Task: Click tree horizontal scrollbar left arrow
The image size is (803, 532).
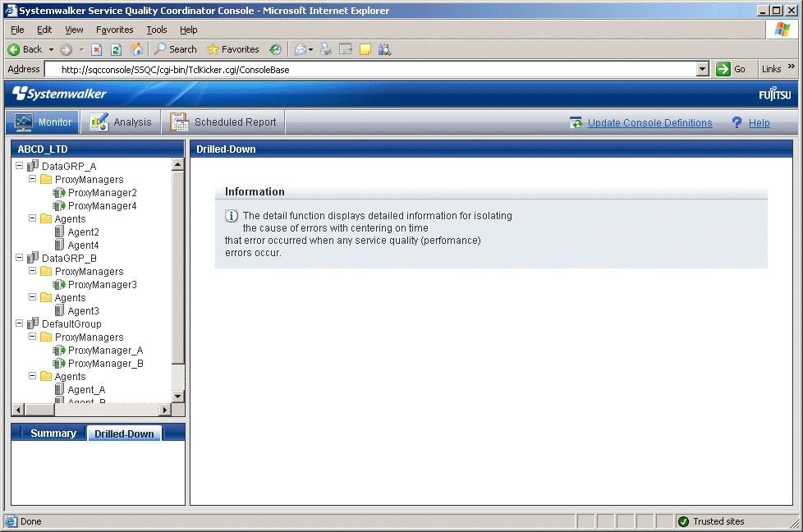Action: pos(18,410)
